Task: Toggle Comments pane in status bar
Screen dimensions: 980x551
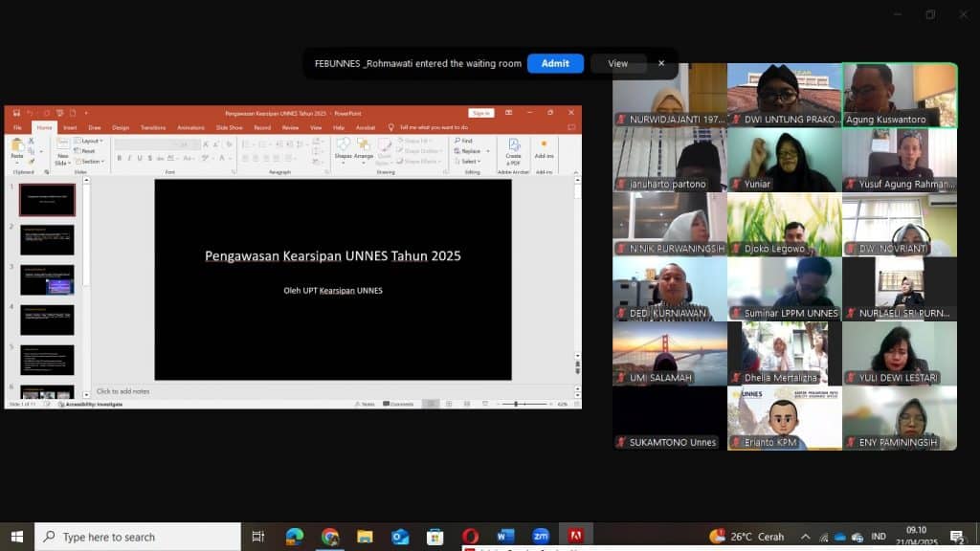Action: (x=399, y=405)
